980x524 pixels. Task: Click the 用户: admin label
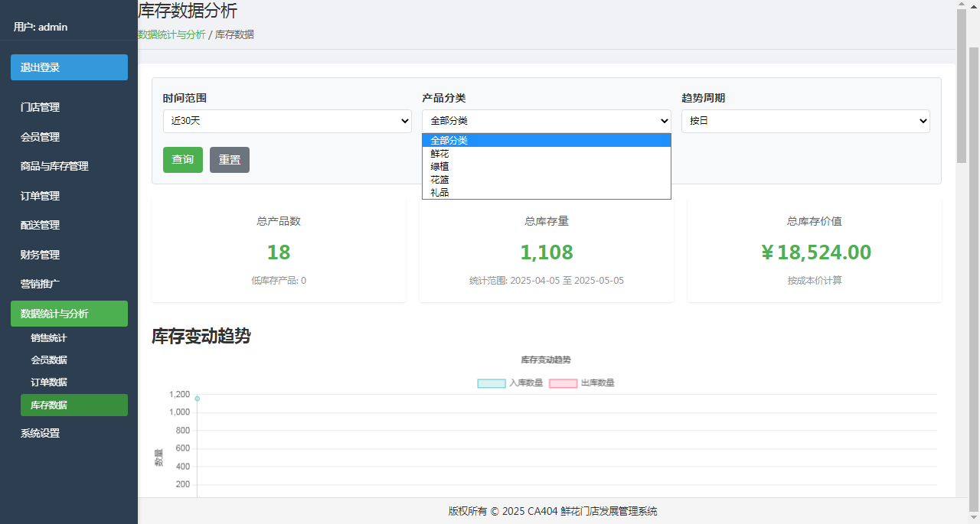(41, 27)
